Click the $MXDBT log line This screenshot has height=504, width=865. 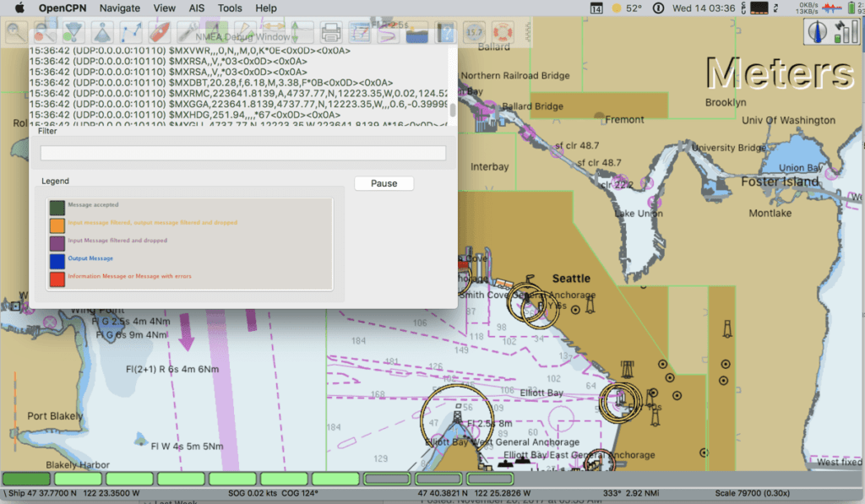(x=211, y=83)
